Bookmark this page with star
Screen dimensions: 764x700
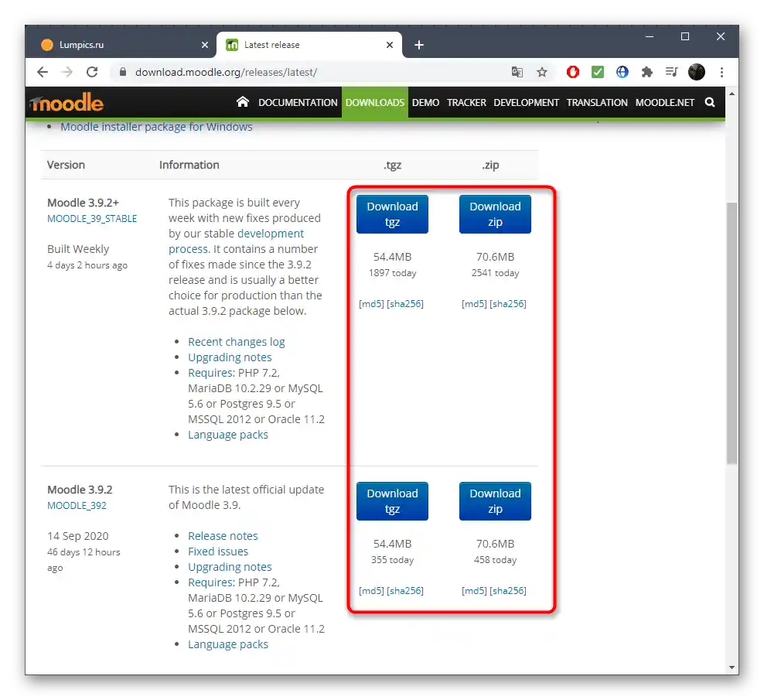(542, 72)
